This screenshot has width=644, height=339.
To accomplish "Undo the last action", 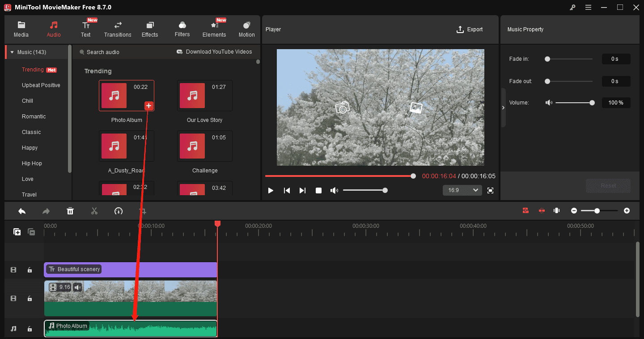I will coord(21,211).
